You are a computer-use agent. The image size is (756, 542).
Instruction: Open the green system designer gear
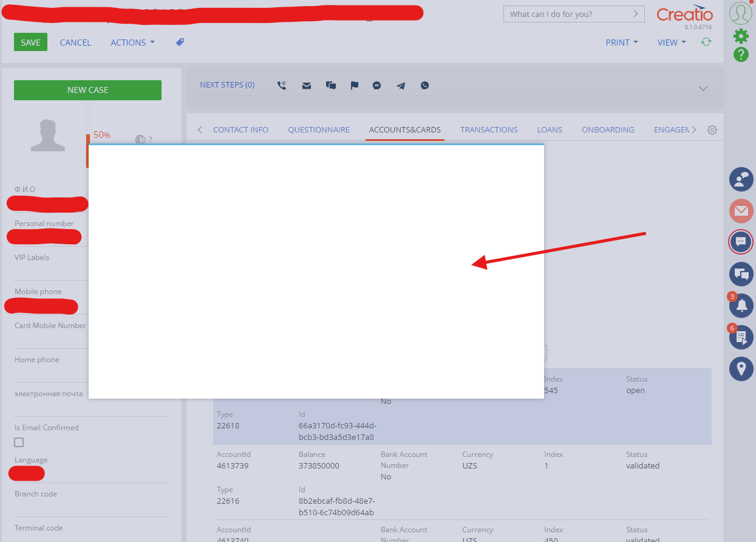741,36
